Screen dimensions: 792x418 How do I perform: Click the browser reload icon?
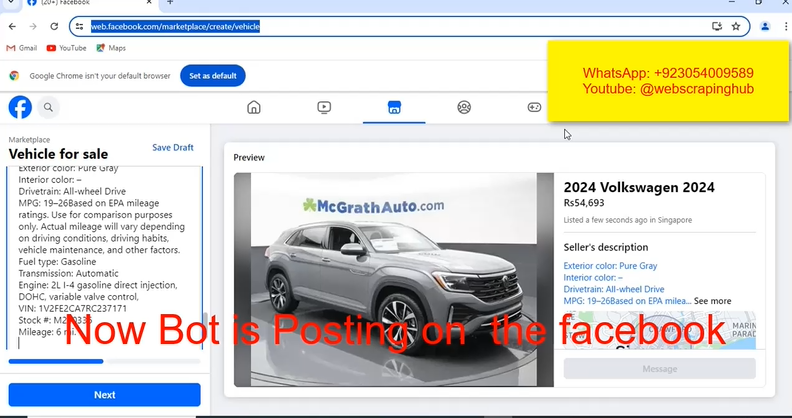(x=54, y=26)
